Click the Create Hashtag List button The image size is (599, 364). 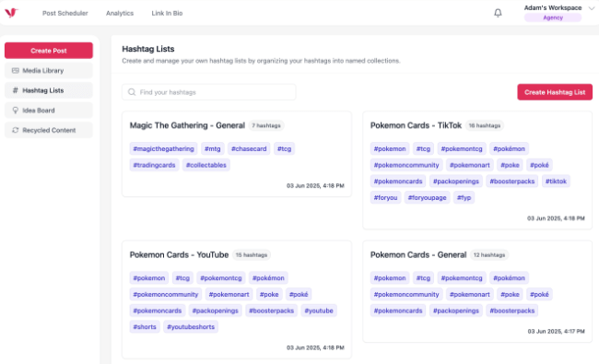[555, 92]
